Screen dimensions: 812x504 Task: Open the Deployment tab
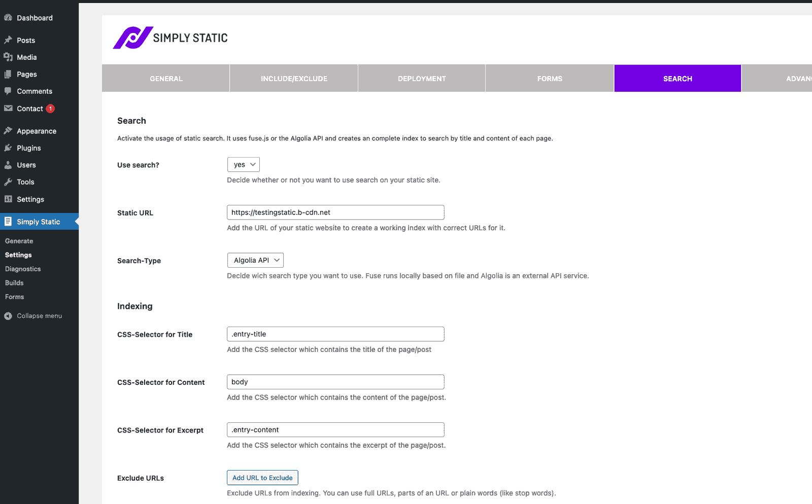pos(422,79)
